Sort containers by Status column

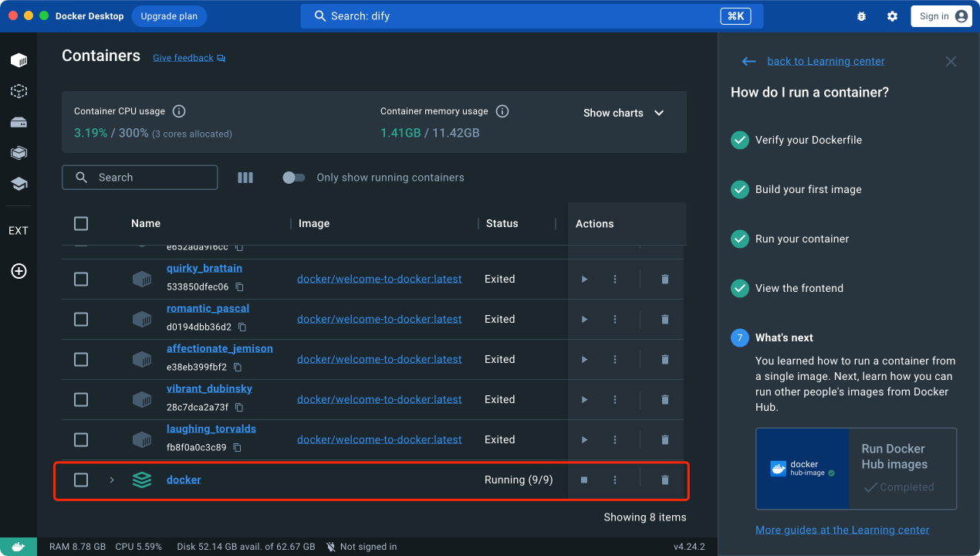pos(502,223)
